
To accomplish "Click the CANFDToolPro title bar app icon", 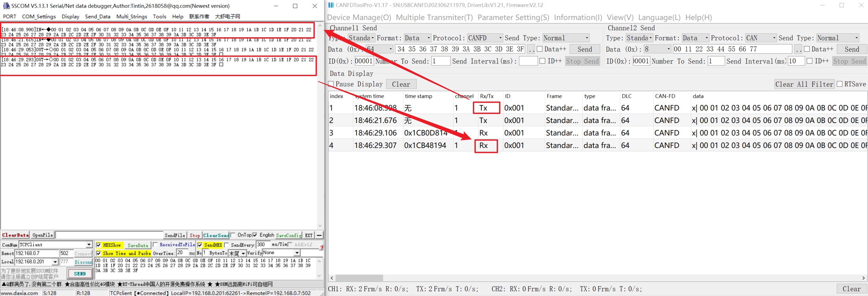I will [331, 5].
